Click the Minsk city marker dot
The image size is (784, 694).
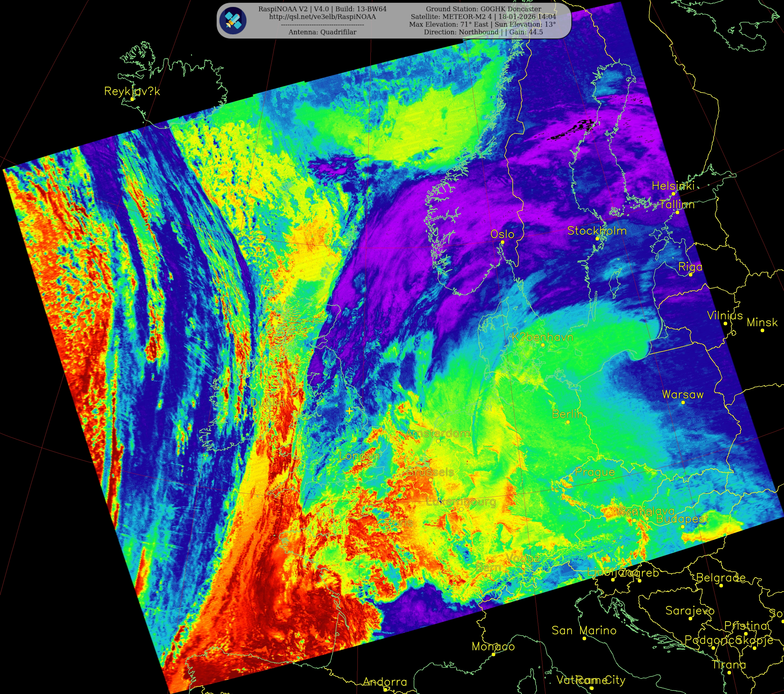(x=762, y=330)
